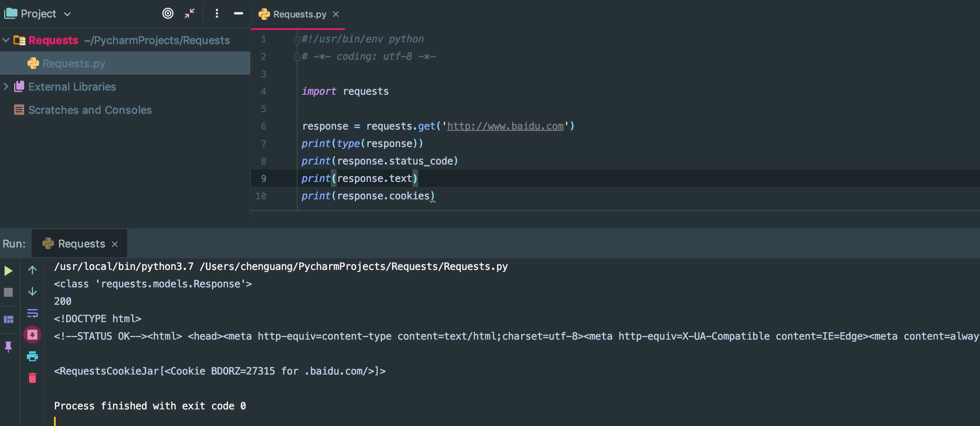Image resolution: width=980 pixels, height=426 pixels.
Task: Toggle soft-wrap in Run console
Action: coord(32,313)
